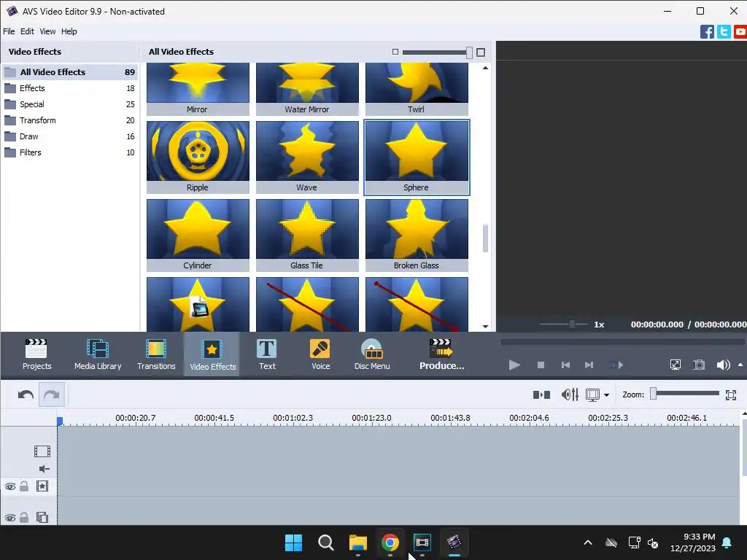Take a snapshot of the preview
This screenshot has height=560, width=747.
tap(699, 365)
